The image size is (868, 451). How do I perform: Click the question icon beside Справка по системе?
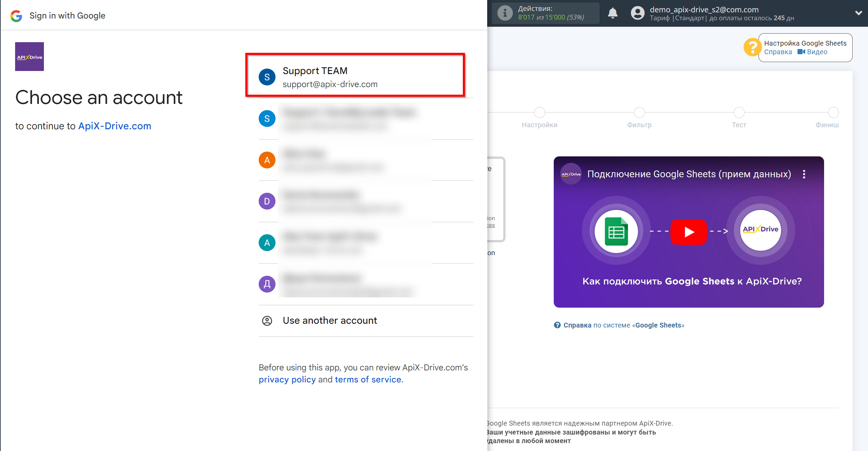click(557, 325)
